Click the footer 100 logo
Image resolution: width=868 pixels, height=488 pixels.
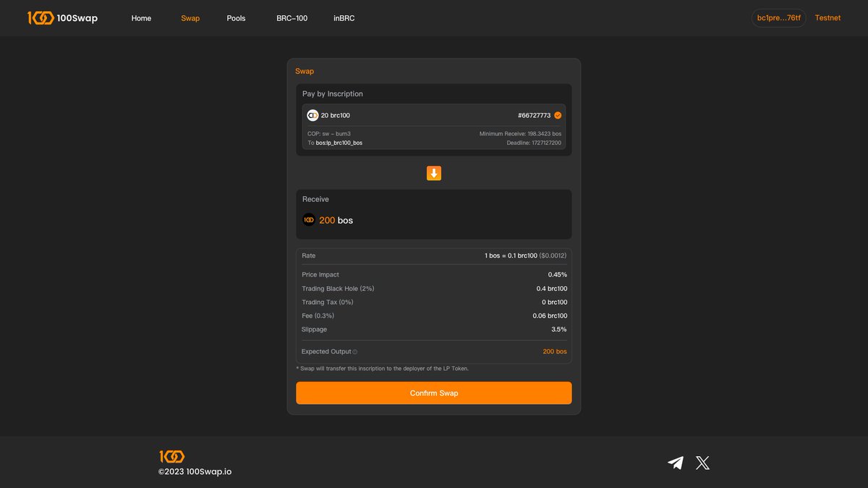pos(172,456)
